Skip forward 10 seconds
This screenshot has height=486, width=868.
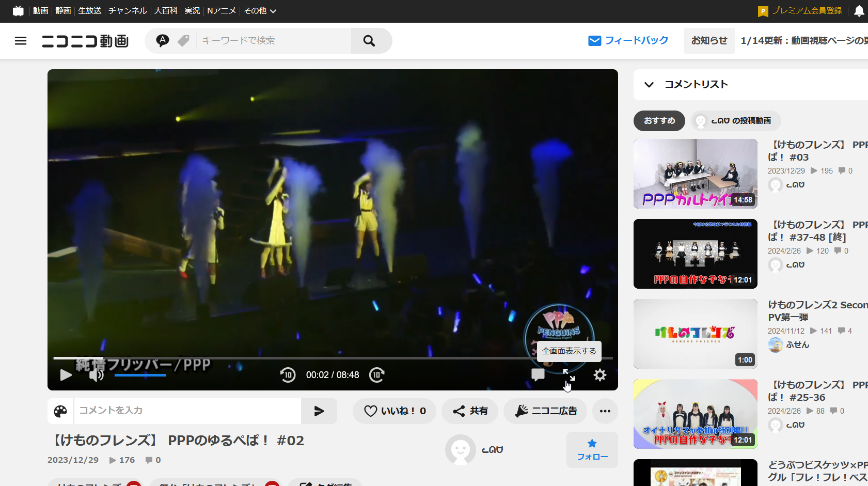(377, 375)
